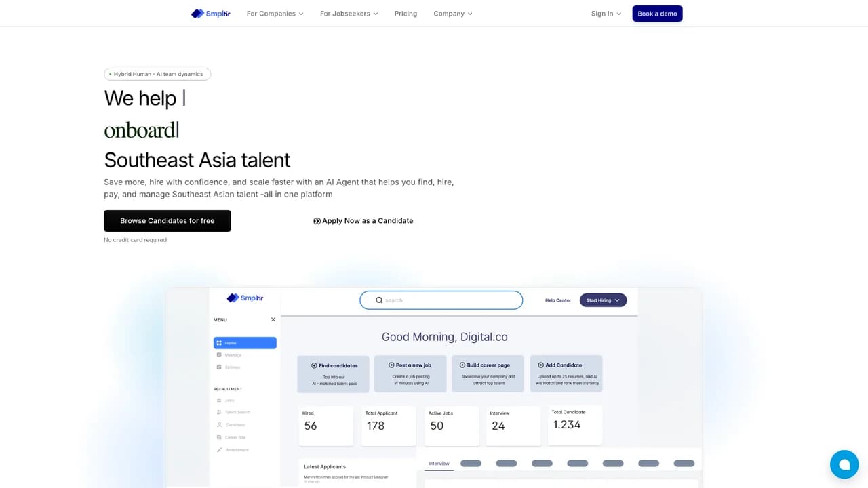This screenshot has width=868, height=488.
Task: Open the Pricing page
Action: pyautogui.click(x=406, y=14)
